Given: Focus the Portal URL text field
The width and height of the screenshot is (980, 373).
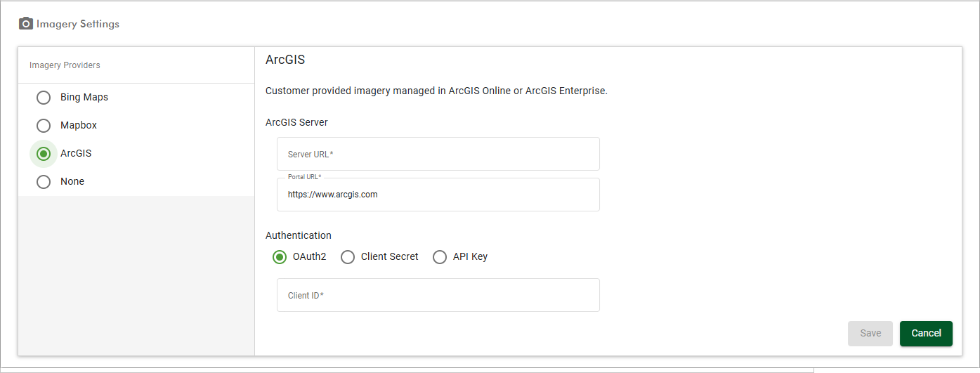Looking at the screenshot, I should (438, 195).
